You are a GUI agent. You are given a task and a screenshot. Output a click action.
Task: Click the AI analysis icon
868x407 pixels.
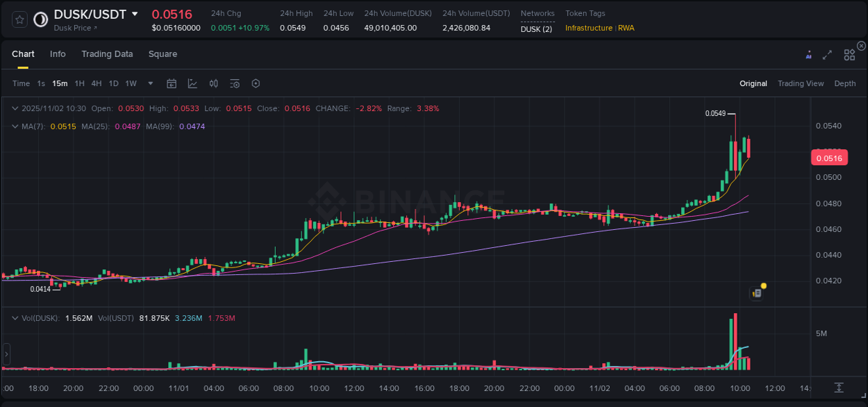click(x=808, y=53)
